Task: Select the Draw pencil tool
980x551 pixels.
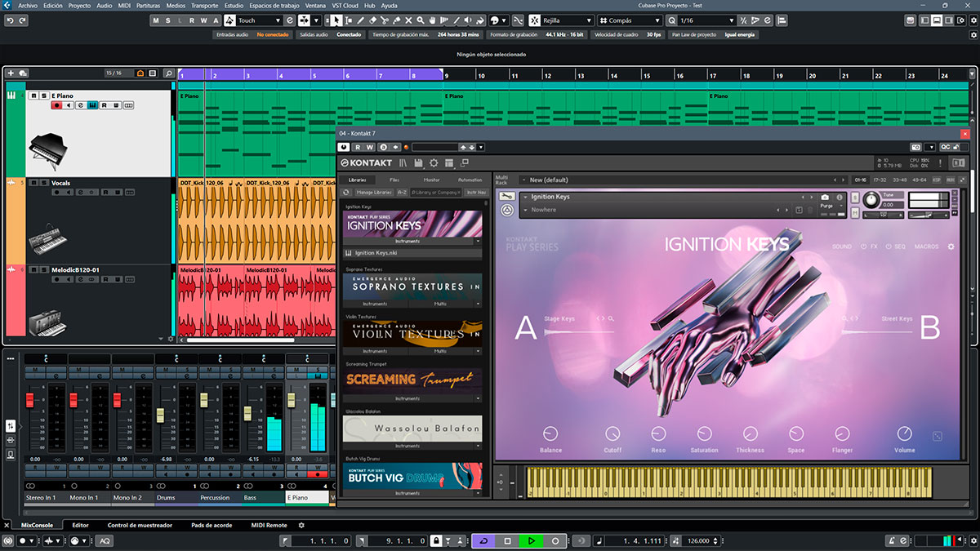Action: [x=359, y=20]
